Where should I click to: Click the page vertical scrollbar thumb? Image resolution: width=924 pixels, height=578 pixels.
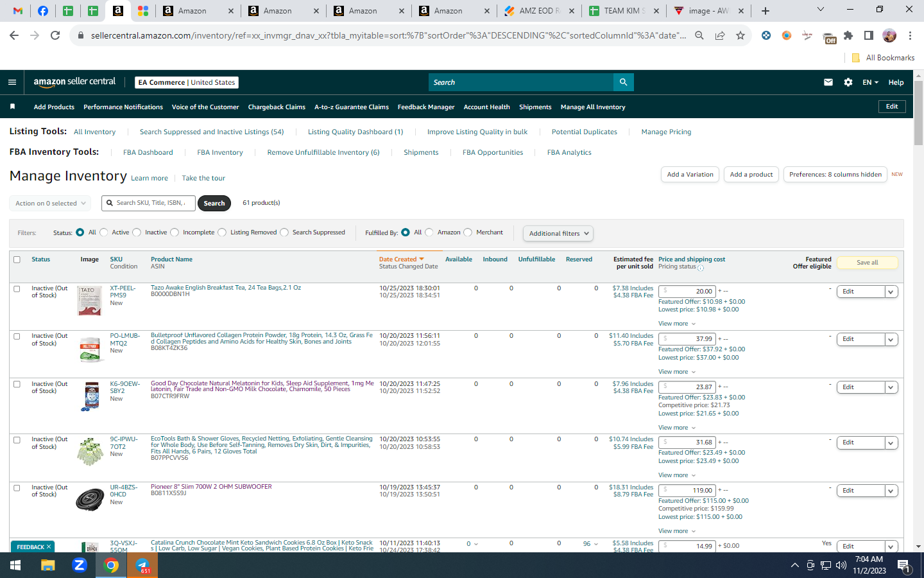918,112
